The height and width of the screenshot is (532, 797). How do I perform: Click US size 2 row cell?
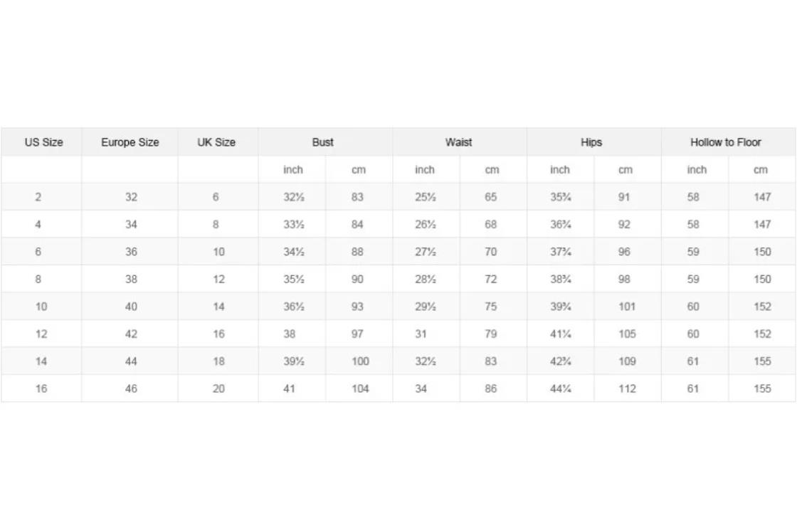coord(41,197)
